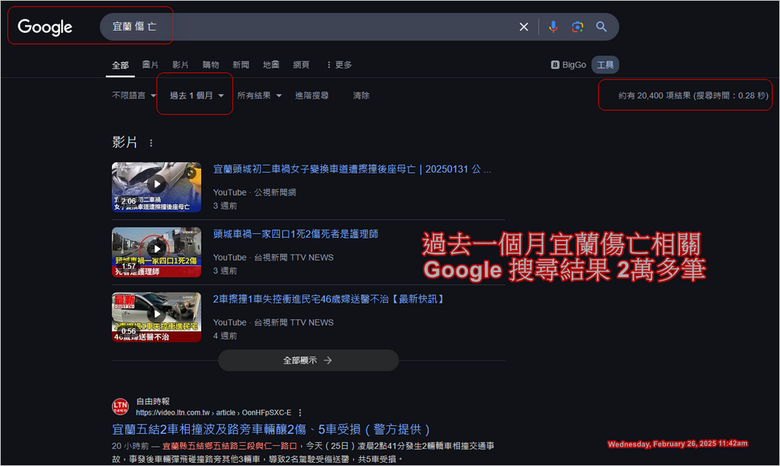Open video link 2車擦撞1車失控衝進民宅
780x466 pixels.
pyautogui.click(x=328, y=299)
